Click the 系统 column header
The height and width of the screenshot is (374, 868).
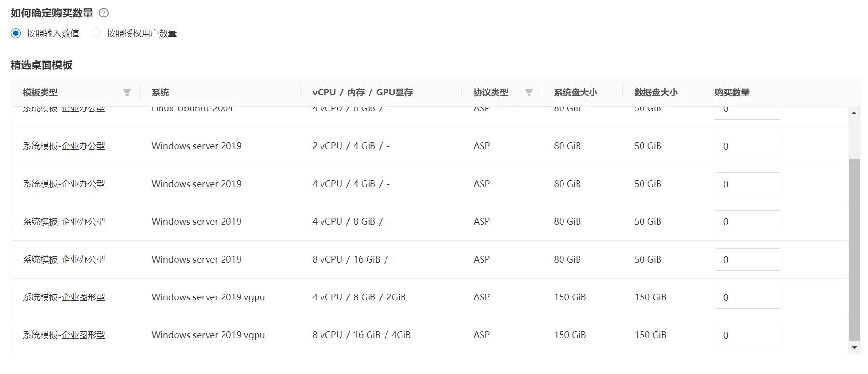pyautogui.click(x=160, y=93)
